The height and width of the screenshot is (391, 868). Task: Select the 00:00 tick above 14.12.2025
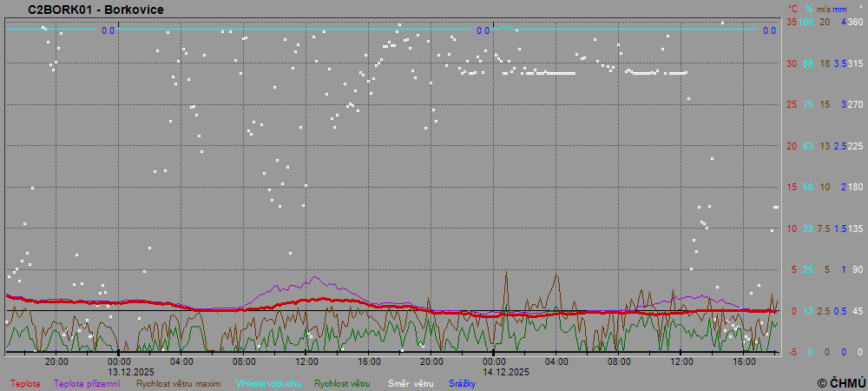494,361
